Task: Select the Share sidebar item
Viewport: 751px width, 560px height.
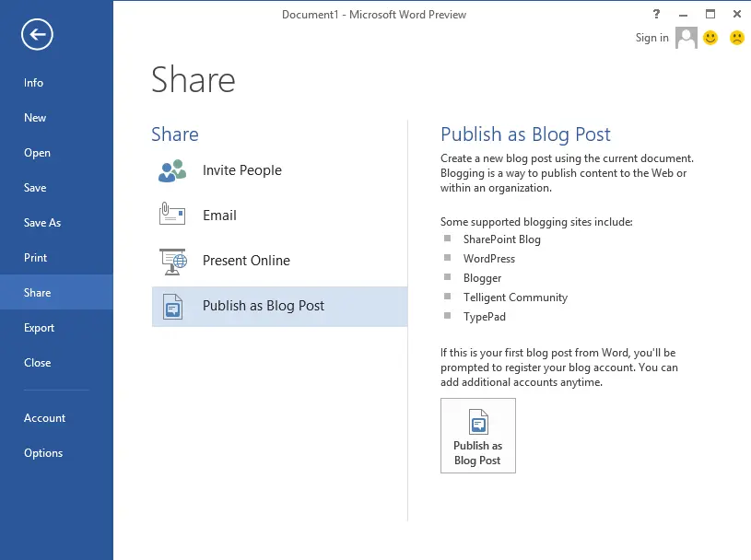Action: [x=56, y=293]
